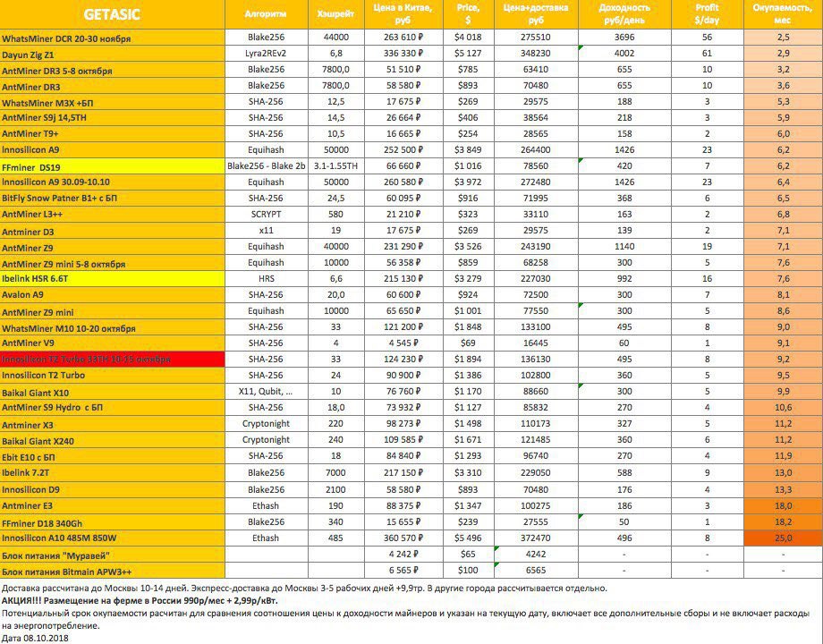The width and height of the screenshot is (823, 644).
Task: Select the 'Алгоритм' column header
Action: (266, 14)
